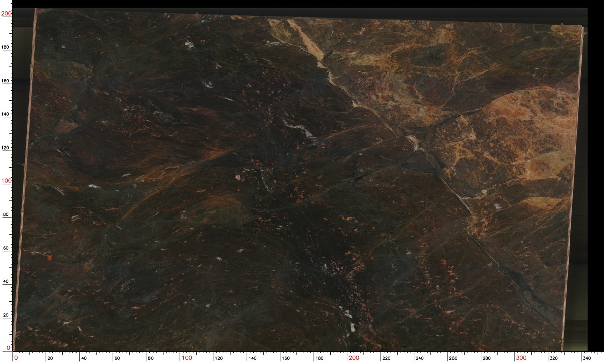Click the 20 label on vertical ruler

pos(6,315)
